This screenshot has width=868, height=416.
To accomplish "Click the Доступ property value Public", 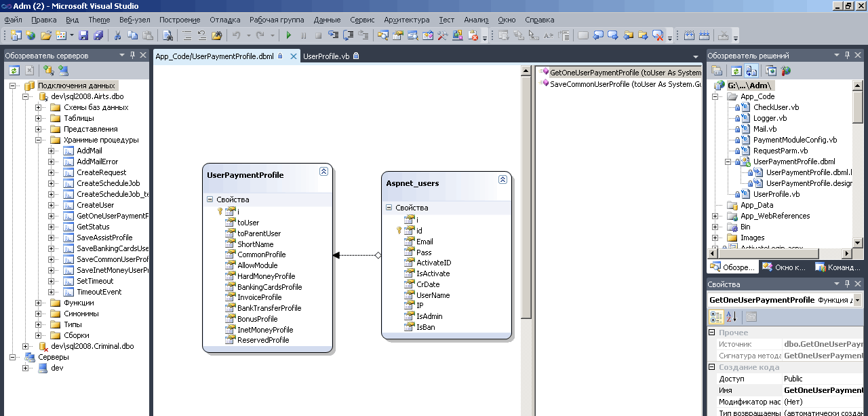I will click(x=793, y=379).
